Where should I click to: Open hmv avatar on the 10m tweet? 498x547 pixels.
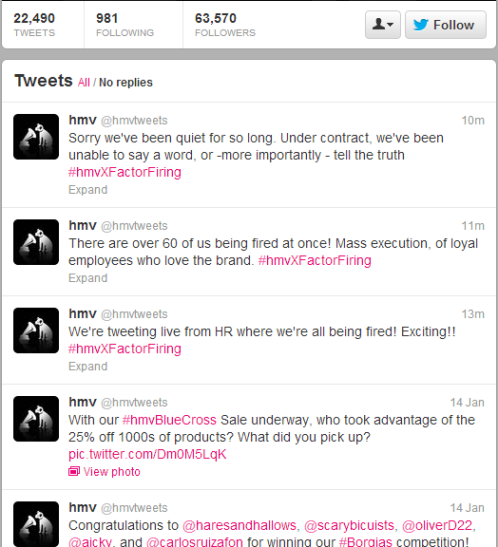click(36, 137)
